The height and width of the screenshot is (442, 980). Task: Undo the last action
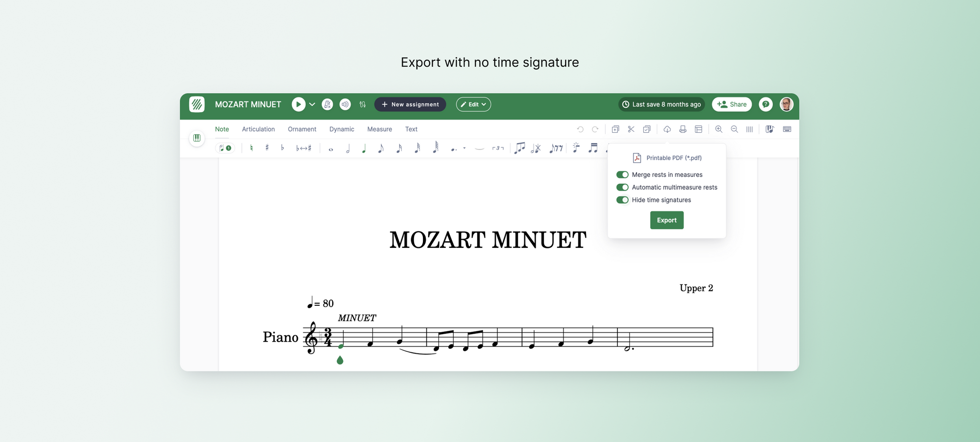point(580,129)
